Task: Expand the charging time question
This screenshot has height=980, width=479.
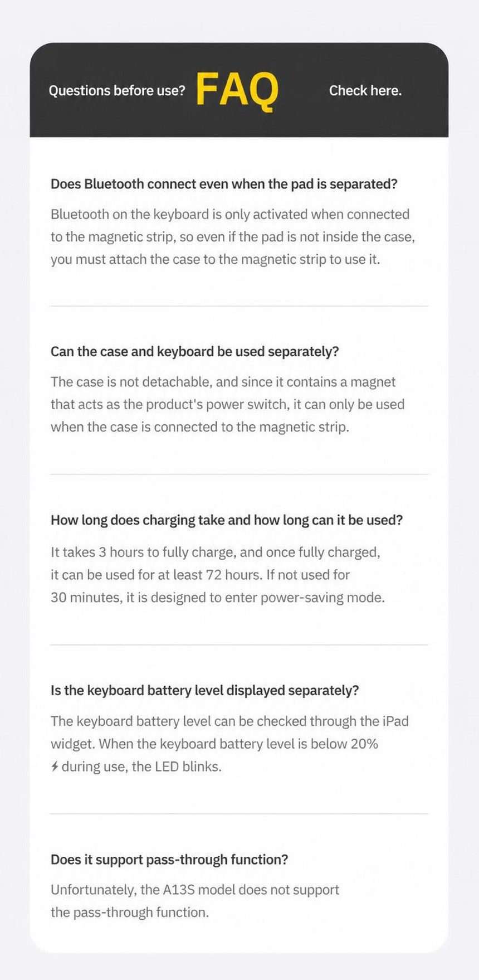Action: click(227, 520)
